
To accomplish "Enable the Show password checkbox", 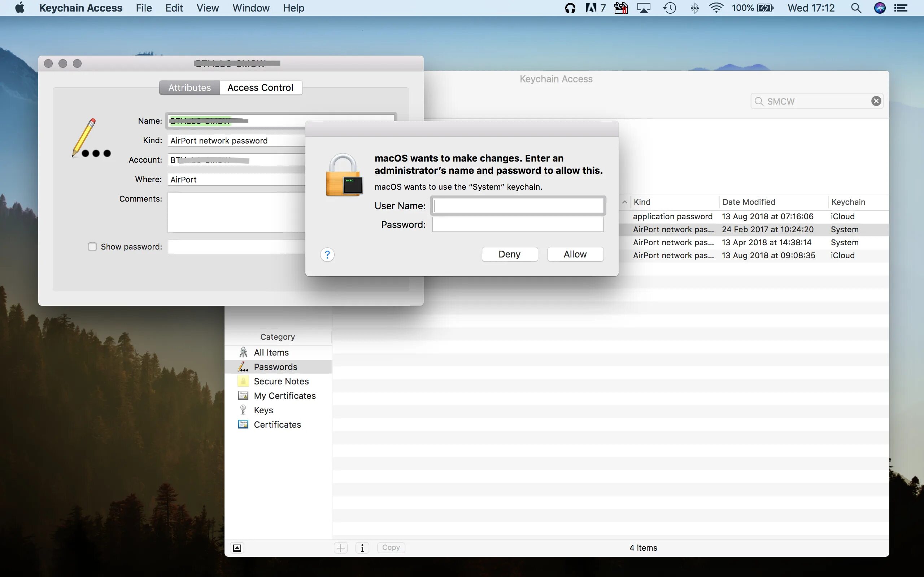I will click(x=92, y=247).
